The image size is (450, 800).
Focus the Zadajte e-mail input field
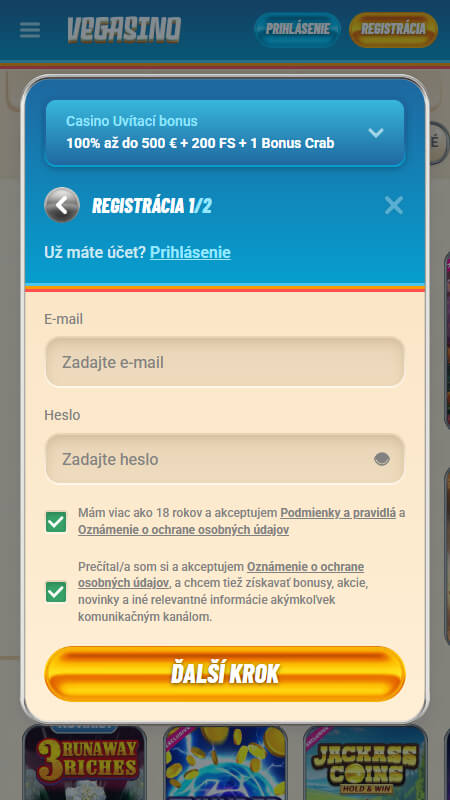point(225,362)
